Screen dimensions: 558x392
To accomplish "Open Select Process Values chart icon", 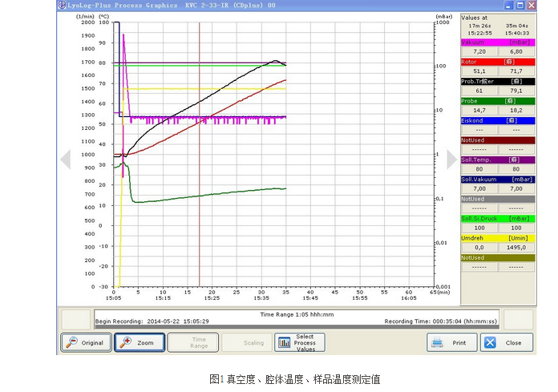I will (x=299, y=342).
